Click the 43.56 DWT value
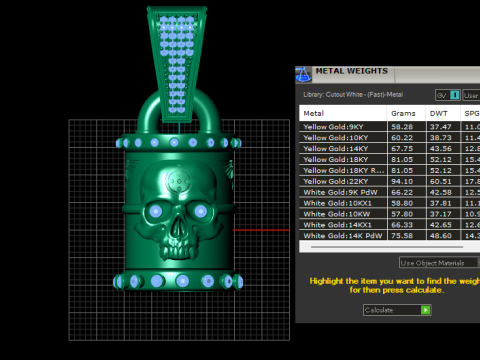The image size is (480, 360). (x=440, y=149)
